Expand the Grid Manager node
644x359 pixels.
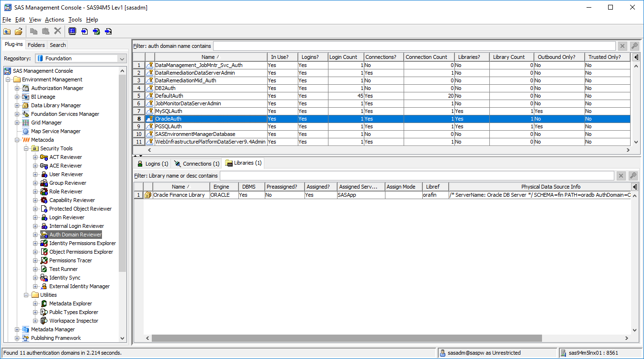pyautogui.click(x=17, y=123)
